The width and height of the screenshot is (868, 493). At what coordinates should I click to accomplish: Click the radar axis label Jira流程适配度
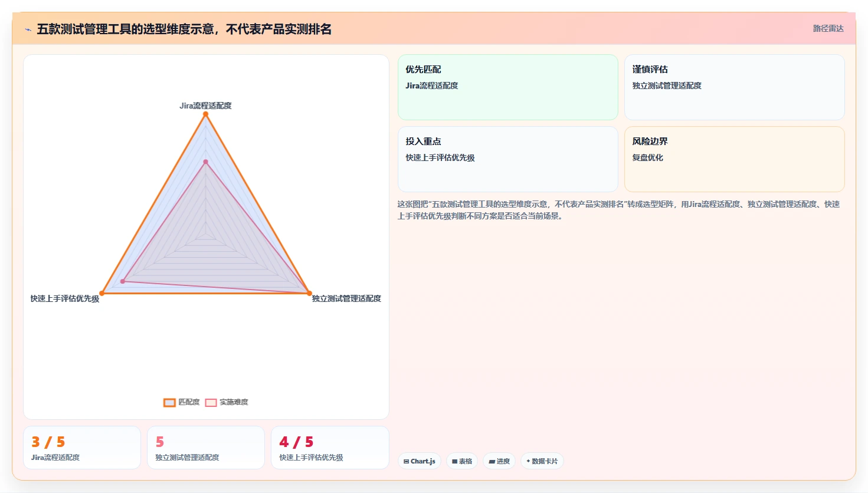click(205, 106)
